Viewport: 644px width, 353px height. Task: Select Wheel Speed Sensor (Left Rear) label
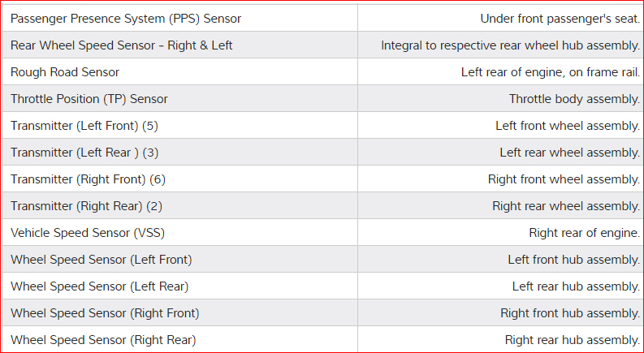[x=100, y=286]
